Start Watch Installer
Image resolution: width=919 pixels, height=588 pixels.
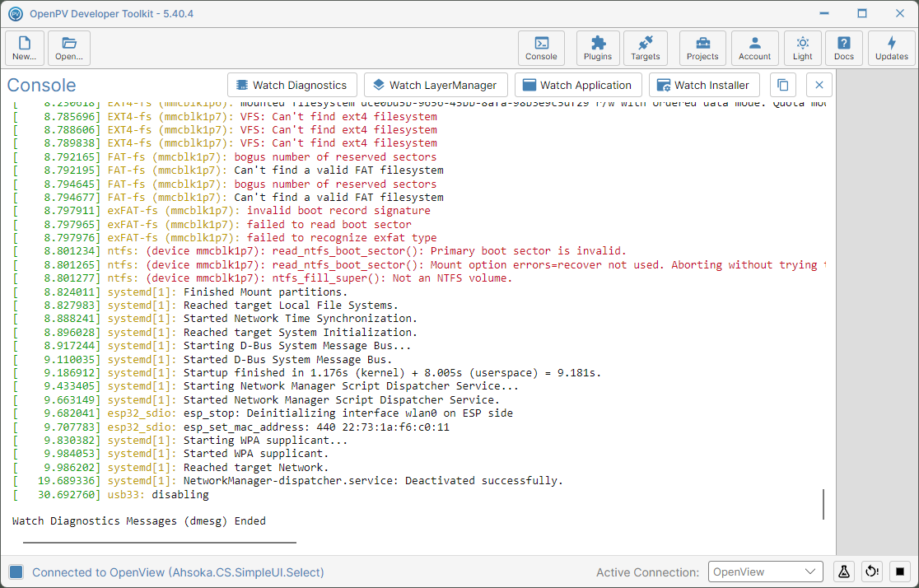pos(704,85)
